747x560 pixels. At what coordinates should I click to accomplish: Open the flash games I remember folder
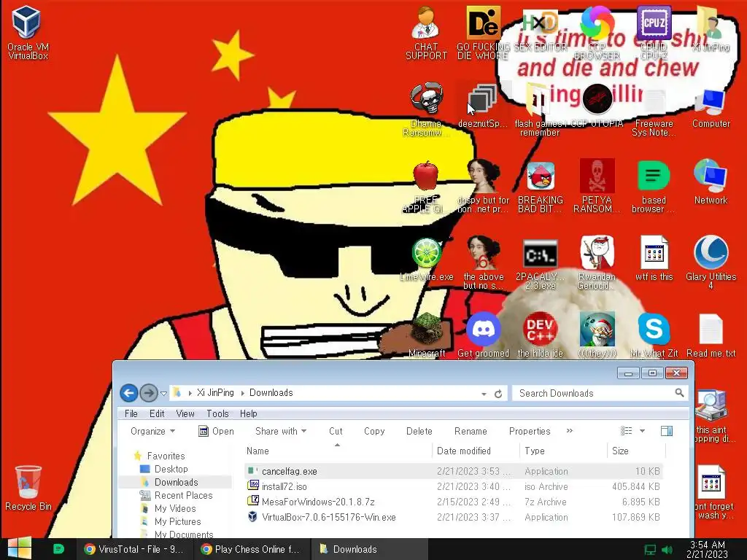(x=539, y=109)
